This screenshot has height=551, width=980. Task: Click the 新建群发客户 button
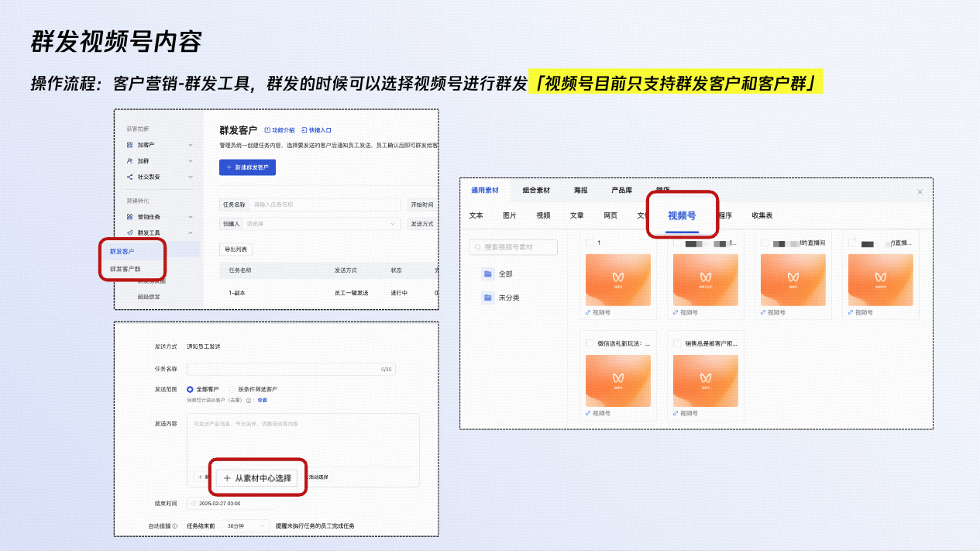(248, 167)
